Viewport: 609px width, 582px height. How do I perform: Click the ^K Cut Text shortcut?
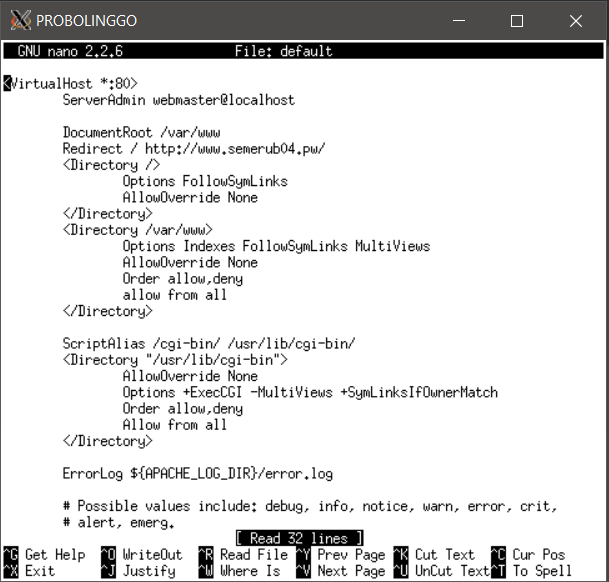[434, 554]
